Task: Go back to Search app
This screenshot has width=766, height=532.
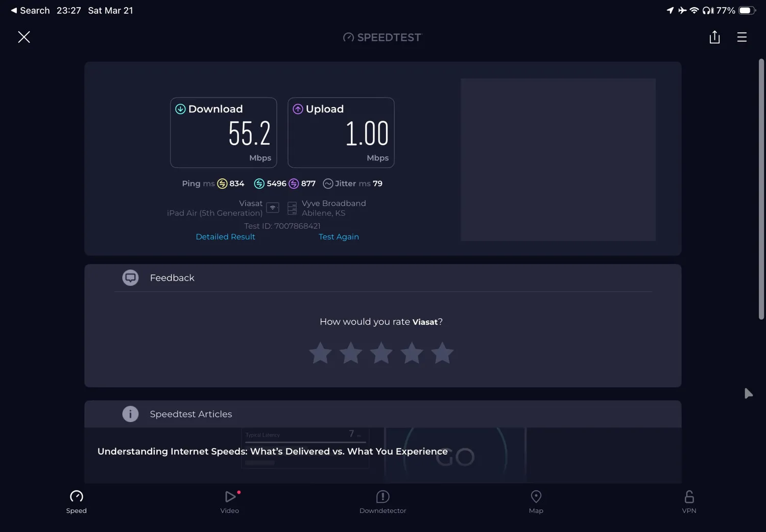Action: (x=30, y=10)
